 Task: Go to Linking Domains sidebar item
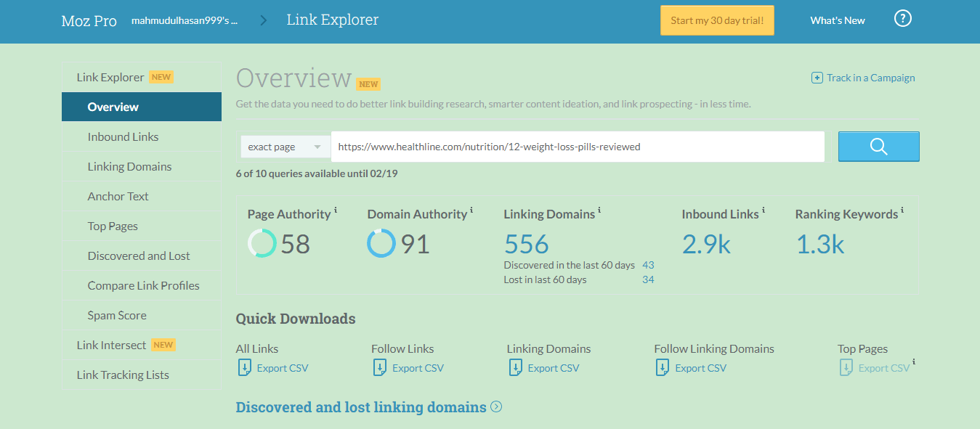(142, 166)
